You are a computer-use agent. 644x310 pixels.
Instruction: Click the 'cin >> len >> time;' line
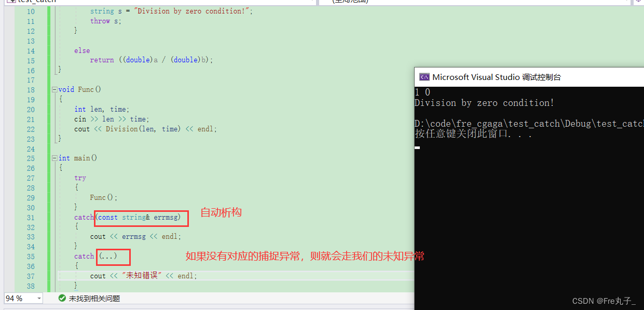(111, 119)
